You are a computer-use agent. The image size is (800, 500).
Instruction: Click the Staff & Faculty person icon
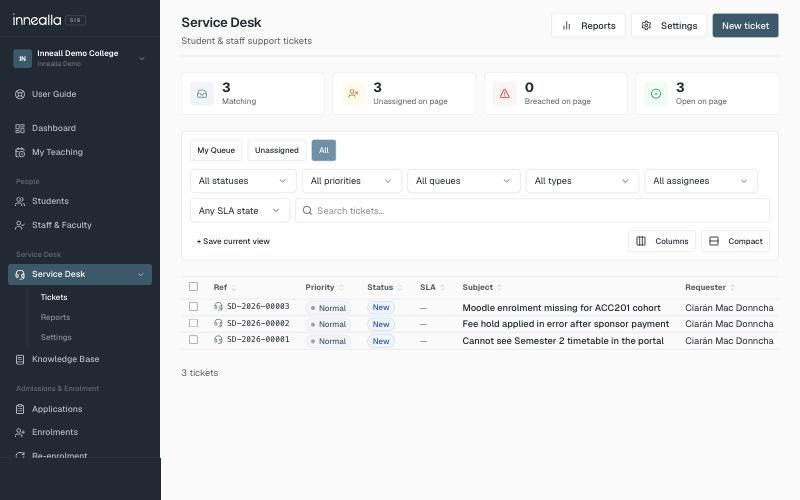(x=20, y=225)
